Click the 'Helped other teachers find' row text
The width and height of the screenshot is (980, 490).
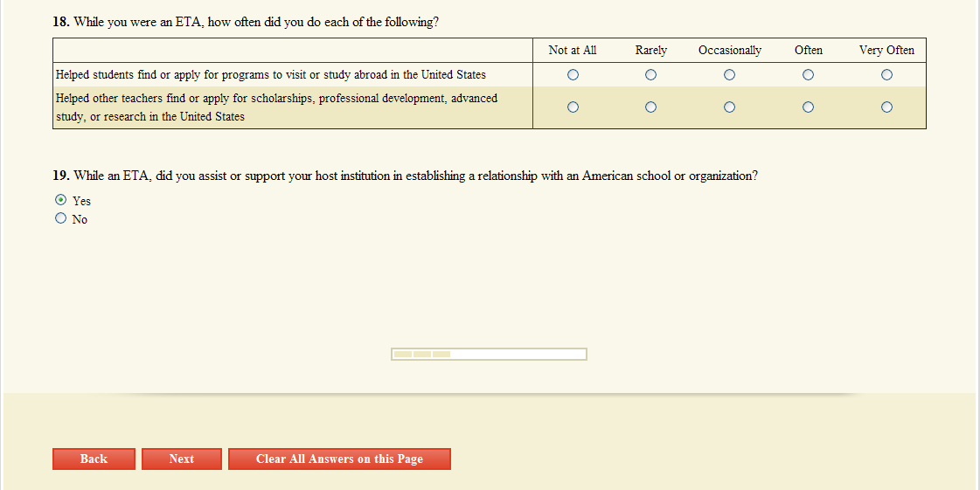(x=276, y=107)
